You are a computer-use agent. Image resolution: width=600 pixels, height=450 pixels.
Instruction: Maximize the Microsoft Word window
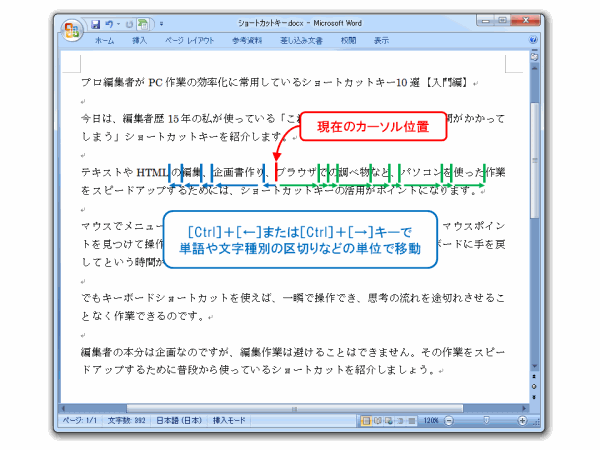(x=503, y=20)
